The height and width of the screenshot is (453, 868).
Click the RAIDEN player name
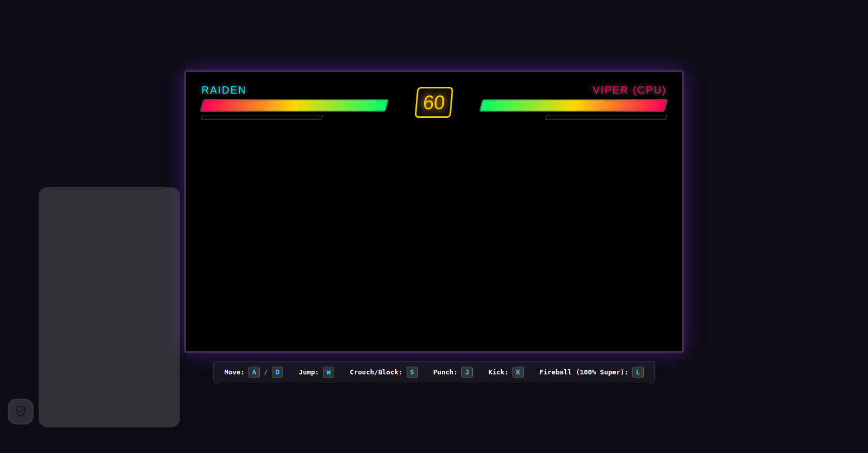click(x=224, y=90)
